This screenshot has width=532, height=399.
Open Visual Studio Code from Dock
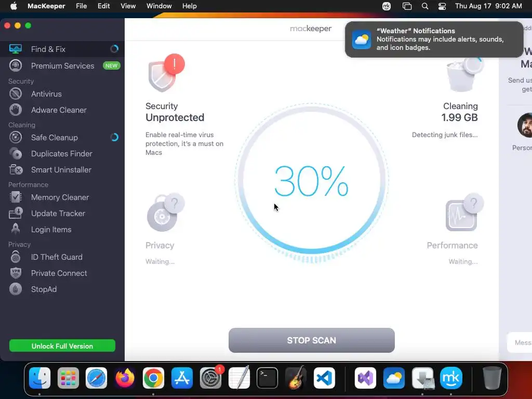click(x=324, y=378)
